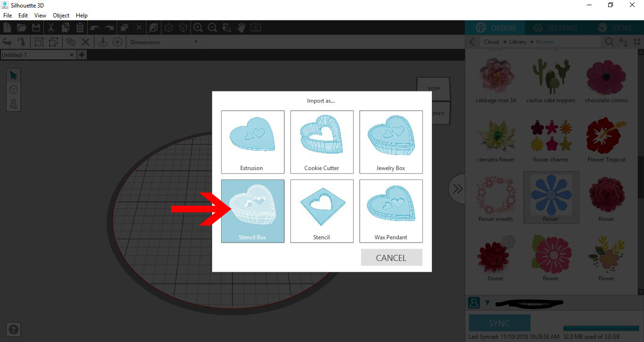
Task: Undo the last action
Action: point(95,28)
